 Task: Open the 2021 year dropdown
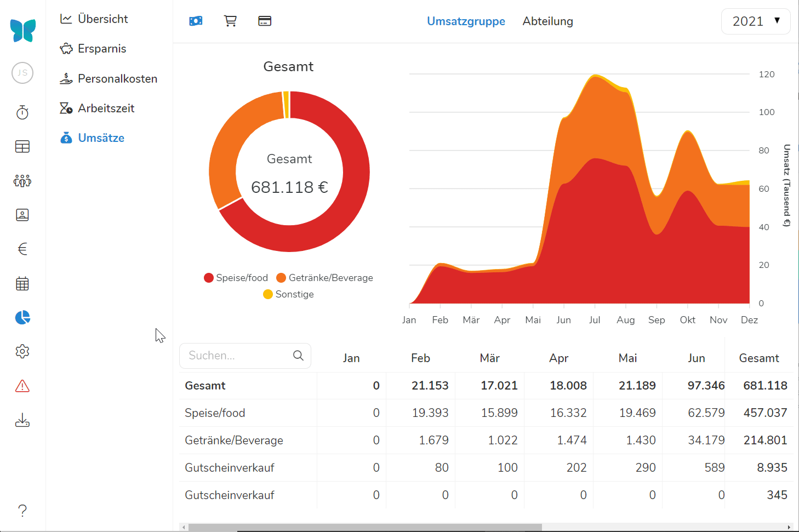(x=755, y=21)
